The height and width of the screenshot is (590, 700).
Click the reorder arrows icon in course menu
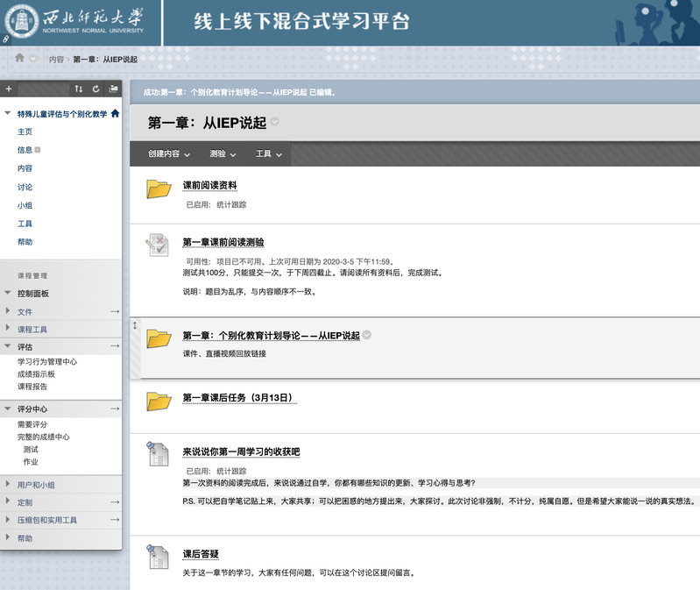click(x=79, y=89)
